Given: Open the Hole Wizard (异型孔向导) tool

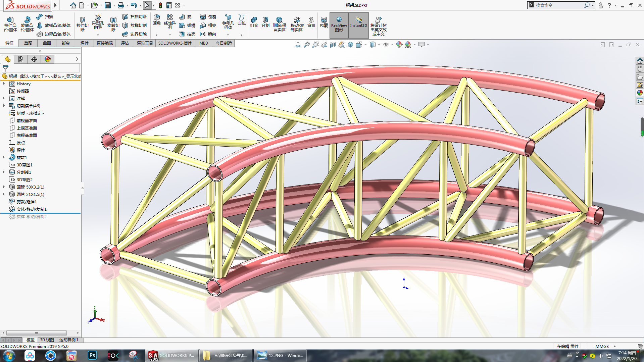Looking at the screenshot, I should [98, 22].
